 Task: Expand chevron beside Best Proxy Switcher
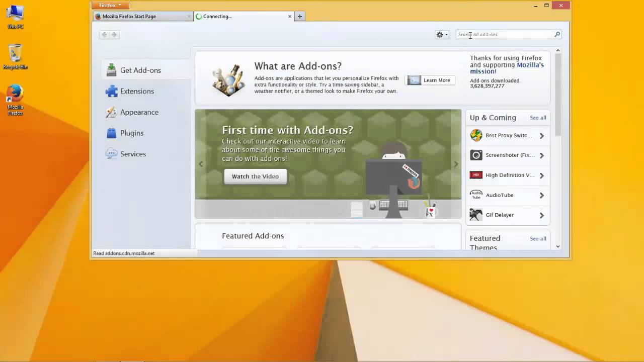tap(542, 136)
